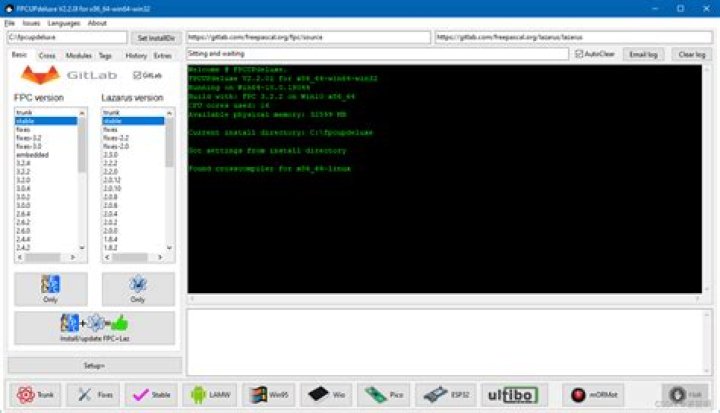
Task: Maximize the FPCUPdeluxe window
Action: (681, 8)
